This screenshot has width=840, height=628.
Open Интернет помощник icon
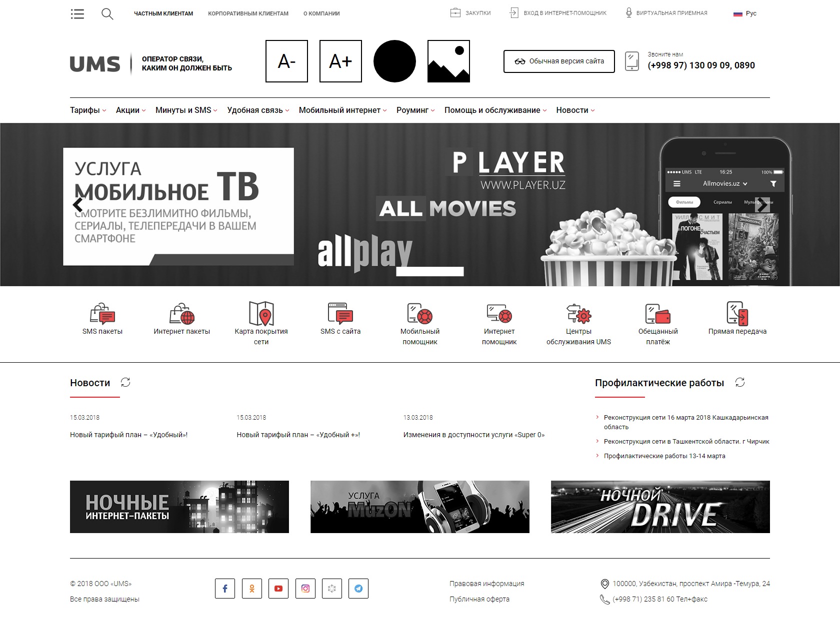pos(499,314)
